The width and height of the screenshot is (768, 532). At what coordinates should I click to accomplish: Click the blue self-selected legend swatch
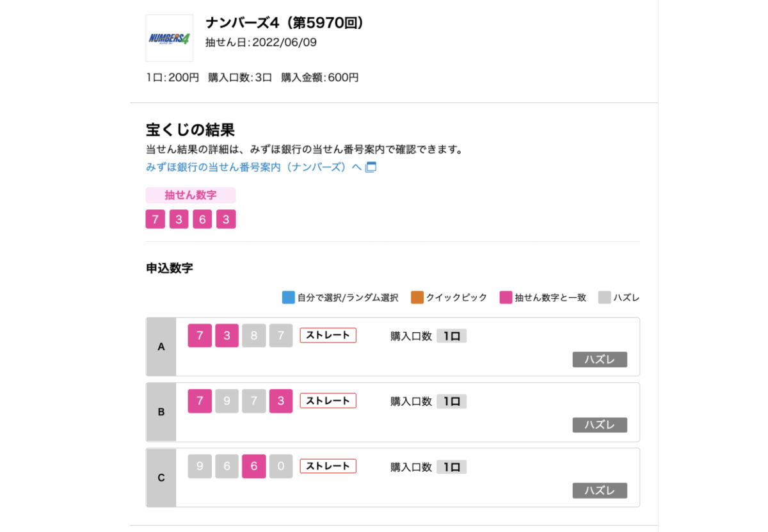tap(289, 298)
